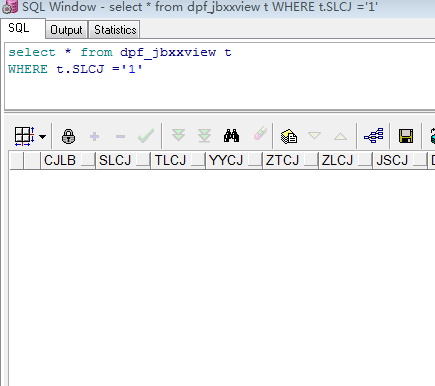435x386 pixels.
Task: Click the ZLCJ column header
Action: [345, 160]
